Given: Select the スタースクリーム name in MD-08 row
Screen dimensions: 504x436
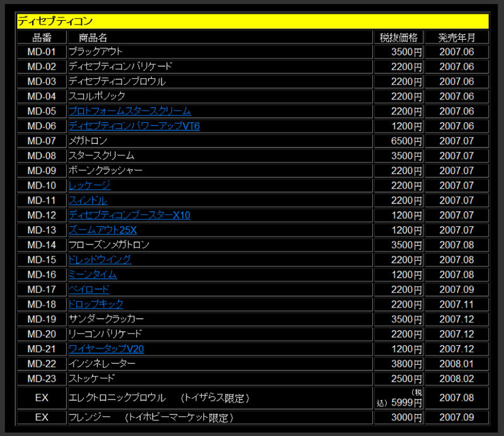Looking at the screenshot, I should 101,156.
